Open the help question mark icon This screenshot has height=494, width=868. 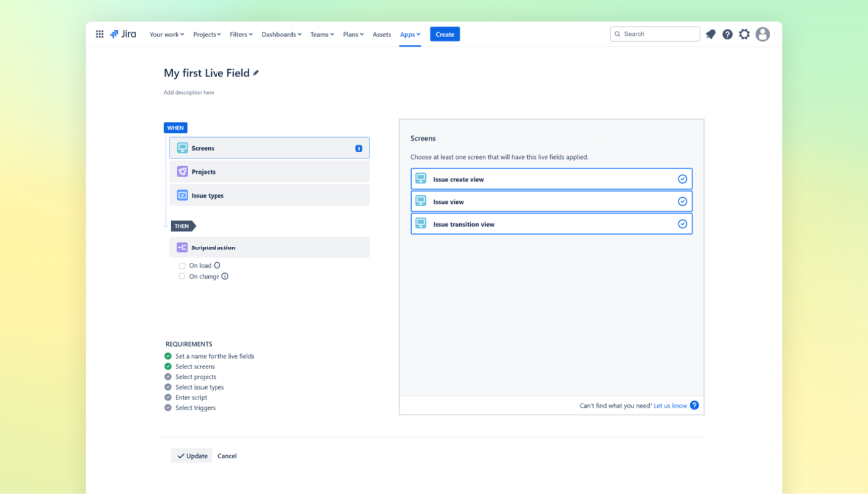click(x=727, y=34)
